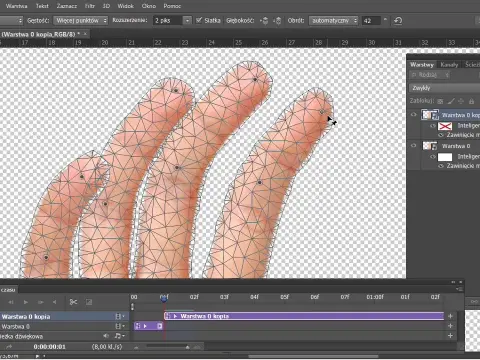Image resolution: width=480 pixels, height=360 pixels.
Task: Open the Warstwa 0 kopia track filmstrip menu
Action: pyautogui.click(x=120, y=316)
